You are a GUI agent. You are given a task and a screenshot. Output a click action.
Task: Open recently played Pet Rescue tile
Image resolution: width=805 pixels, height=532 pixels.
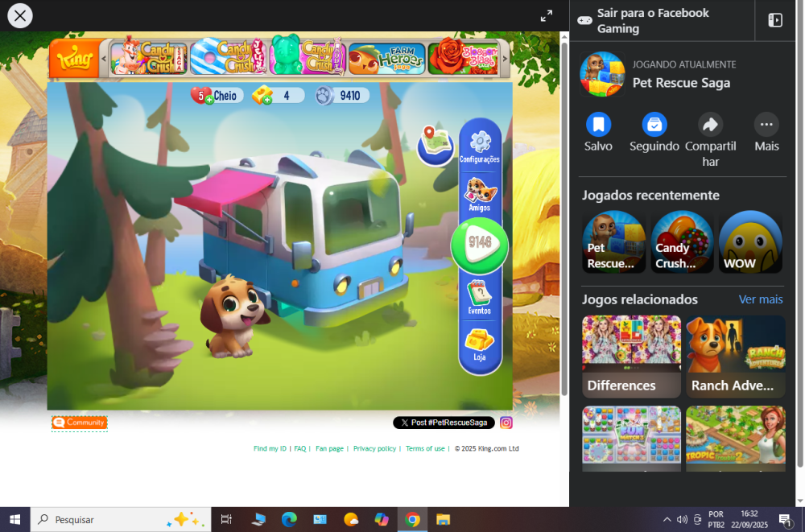coord(614,241)
